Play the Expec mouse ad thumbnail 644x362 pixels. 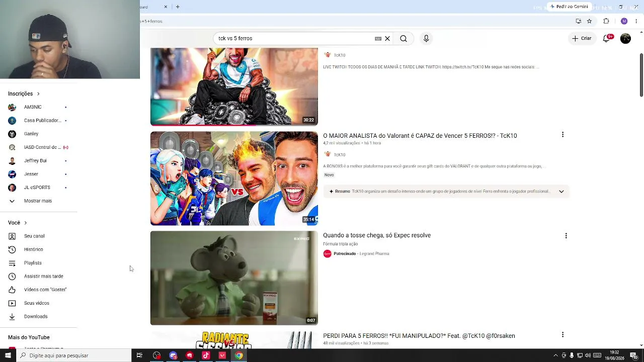point(234,278)
